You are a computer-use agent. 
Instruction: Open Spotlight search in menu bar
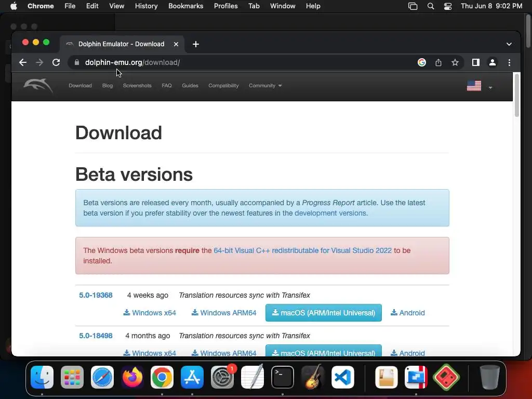click(431, 6)
